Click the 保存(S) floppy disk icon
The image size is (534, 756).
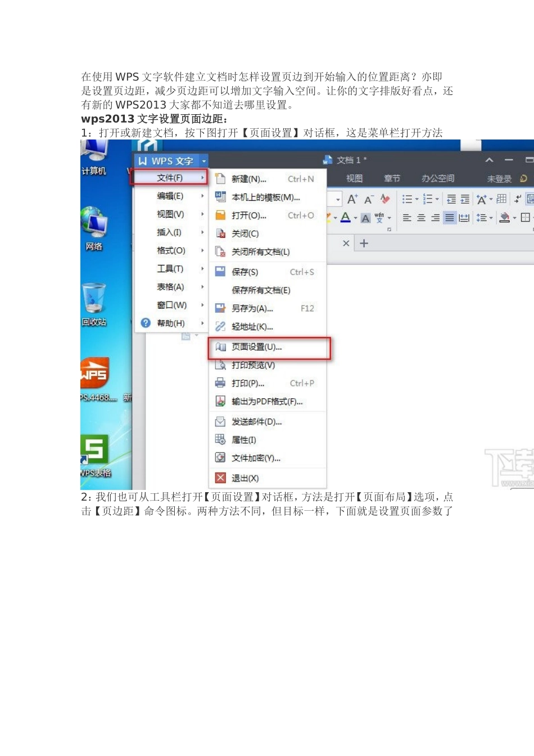pos(220,272)
